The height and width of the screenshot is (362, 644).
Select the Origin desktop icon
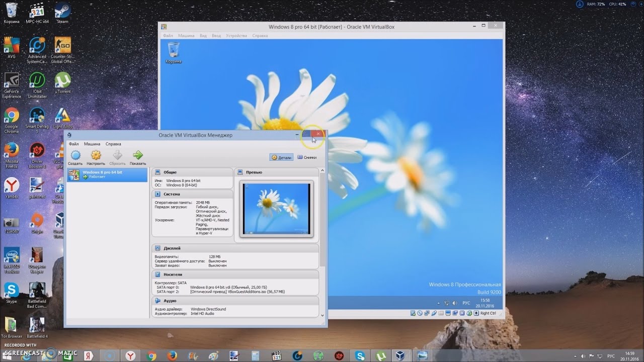37,224
